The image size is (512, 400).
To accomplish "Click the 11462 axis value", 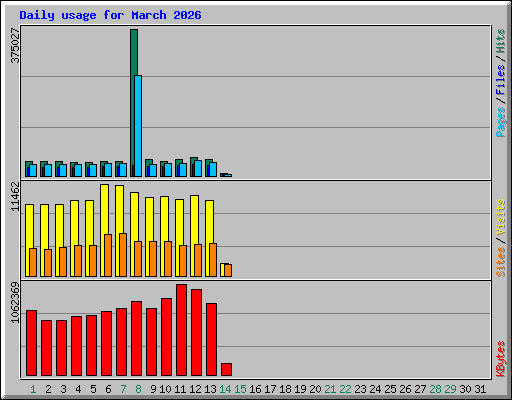I will (x=15, y=197).
